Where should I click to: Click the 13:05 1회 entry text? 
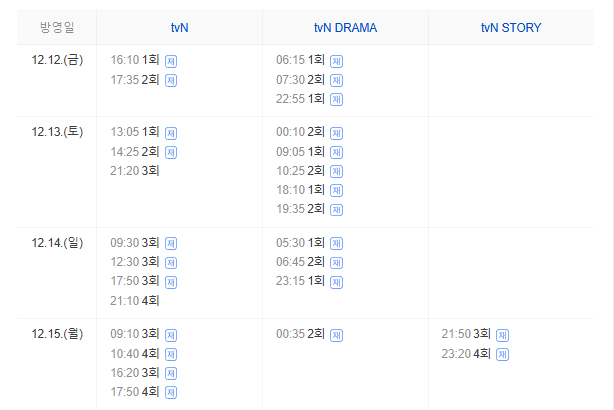[x=135, y=132]
